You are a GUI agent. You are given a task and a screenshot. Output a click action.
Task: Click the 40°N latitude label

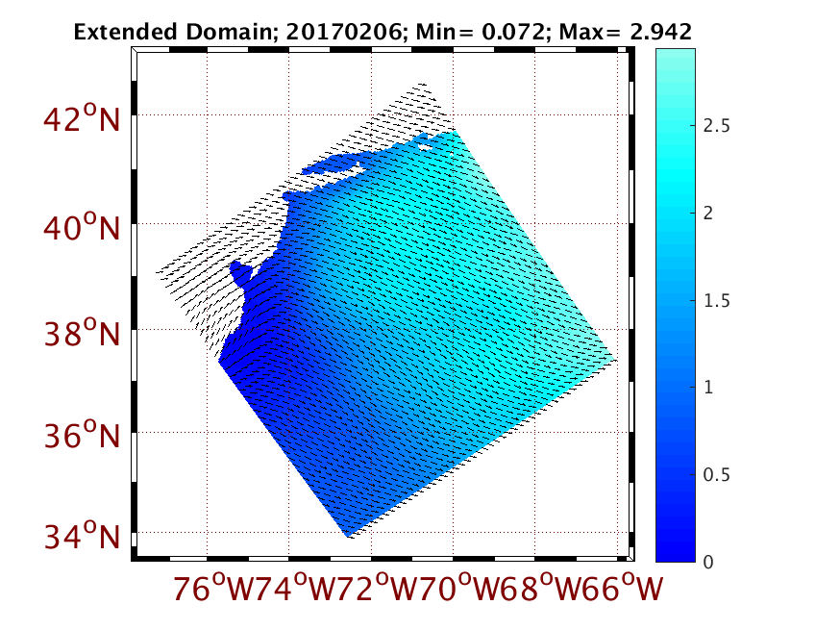(81, 229)
